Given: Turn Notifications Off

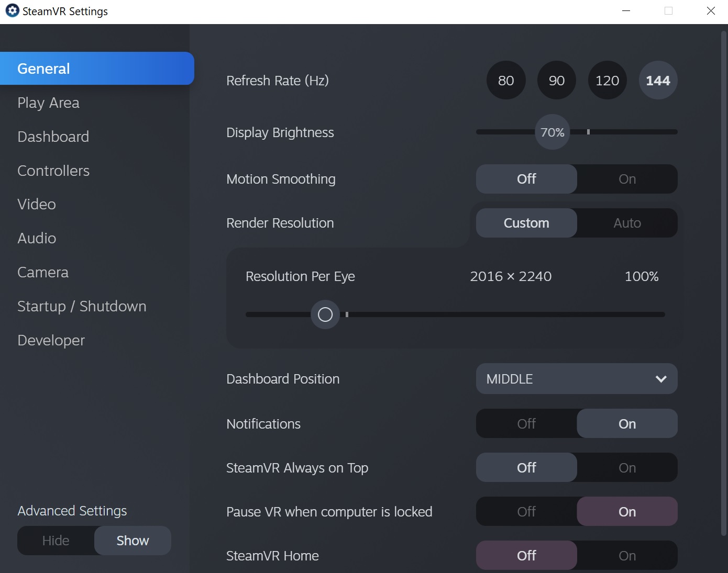Looking at the screenshot, I should [x=526, y=423].
